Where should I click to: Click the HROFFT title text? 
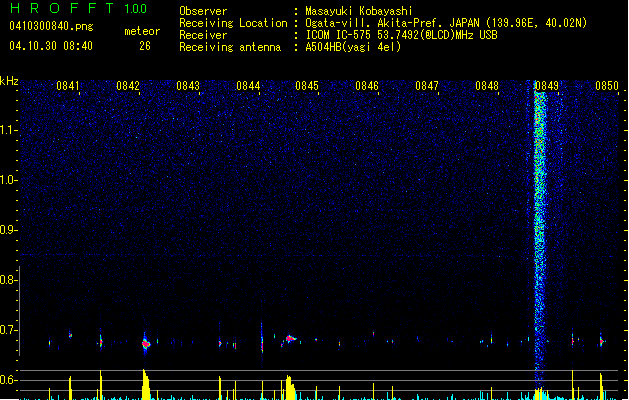[62, 8]
